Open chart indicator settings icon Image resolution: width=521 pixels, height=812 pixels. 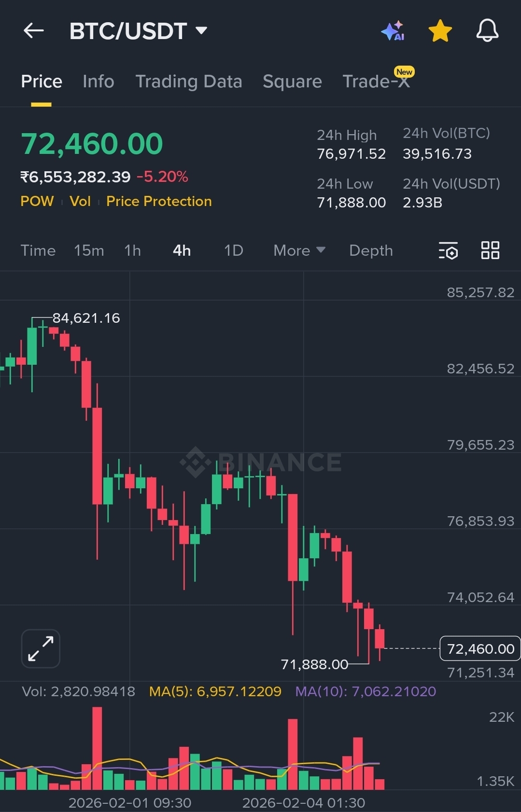(448, 251)
